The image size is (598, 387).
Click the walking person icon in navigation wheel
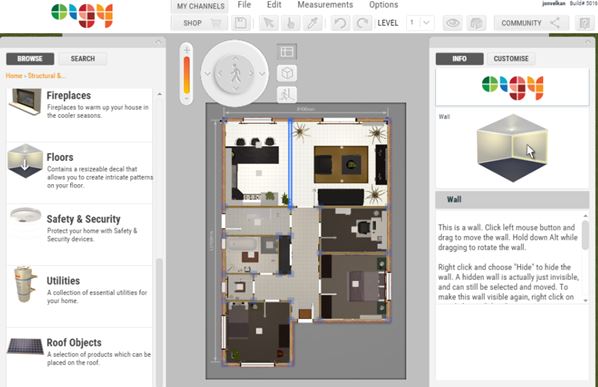click(x=236, y=73)
